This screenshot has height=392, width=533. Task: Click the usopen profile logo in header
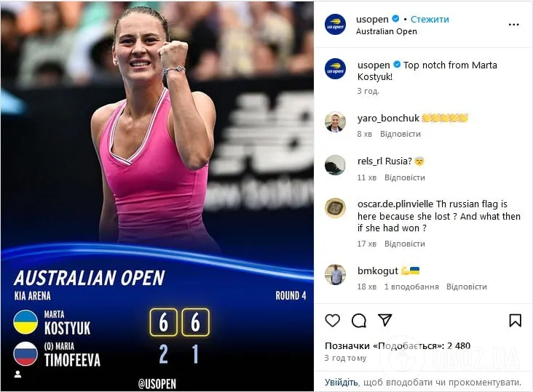pyautogui.click(x=335, y=25)
